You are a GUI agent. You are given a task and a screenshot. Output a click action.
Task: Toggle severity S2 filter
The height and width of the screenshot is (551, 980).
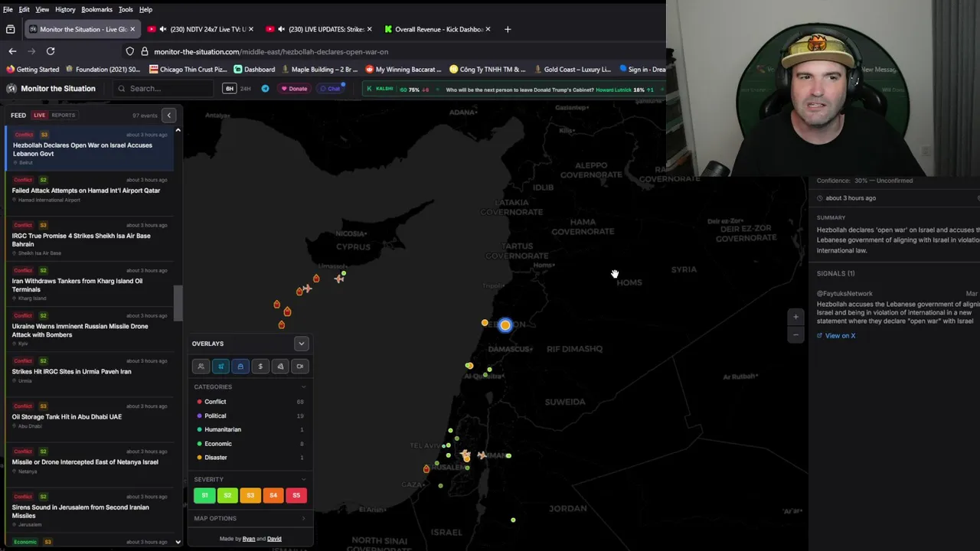point(227,495)
